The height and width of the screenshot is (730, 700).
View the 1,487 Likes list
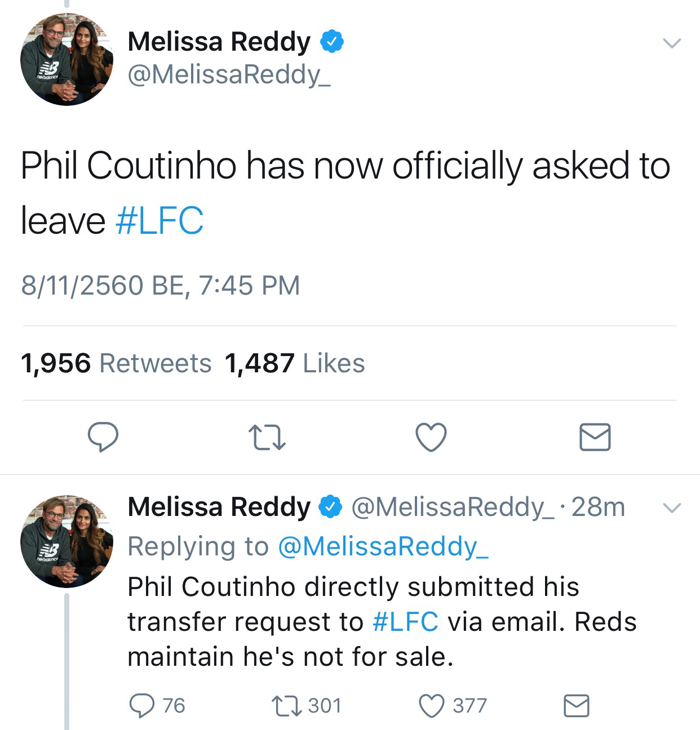[295, 363]
